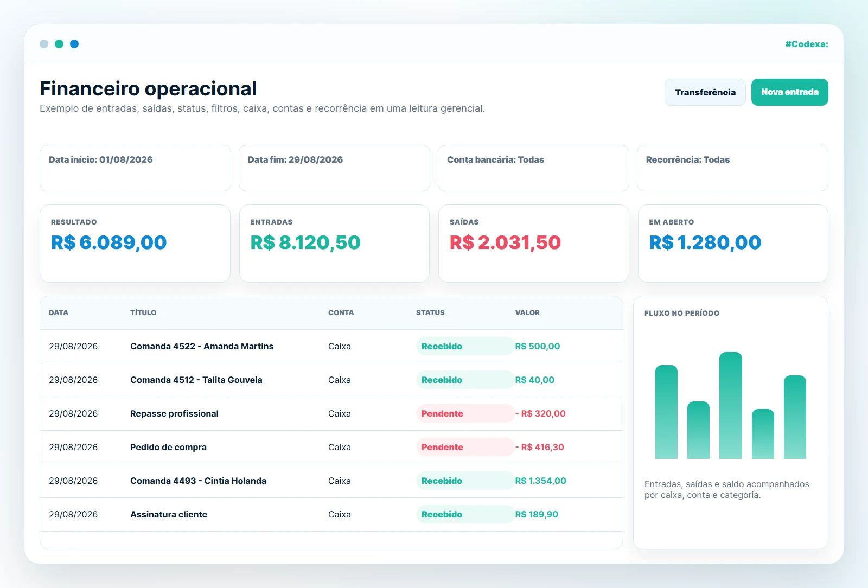This screenshot has width=868, height=588.
Task: Click the last bar in Fluxo chart
Action: tap(795, 417)
